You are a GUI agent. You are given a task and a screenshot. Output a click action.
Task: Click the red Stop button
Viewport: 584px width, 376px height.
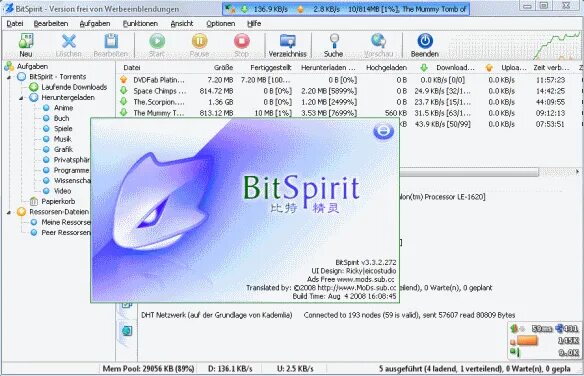click(x=241, y=41)
